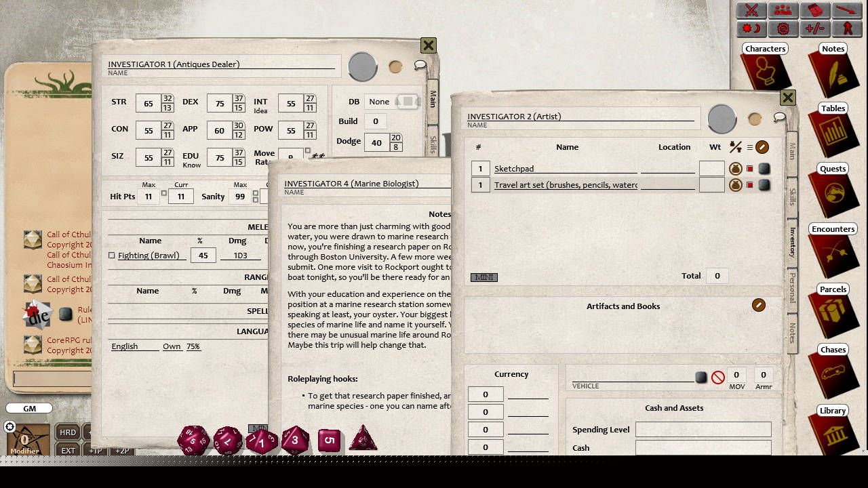Open the Library book
Viewport: 868px width, 488px height.
(x=833, y=430)
